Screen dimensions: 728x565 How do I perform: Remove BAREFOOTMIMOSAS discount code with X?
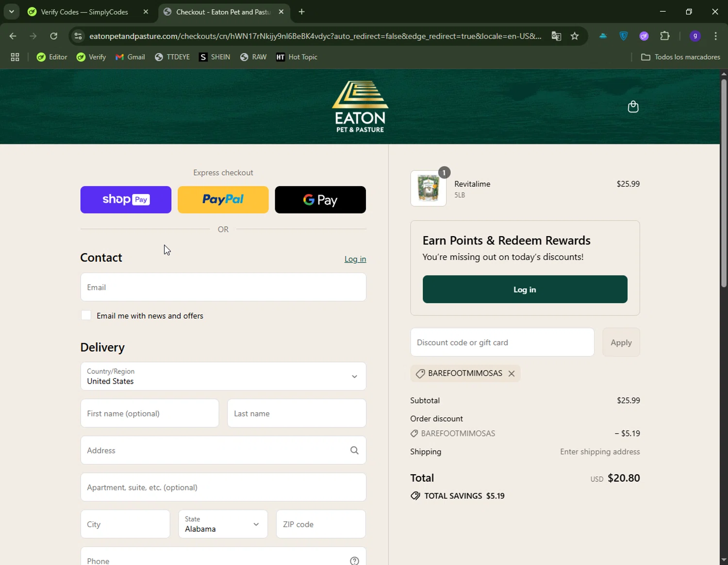(512, 373)
